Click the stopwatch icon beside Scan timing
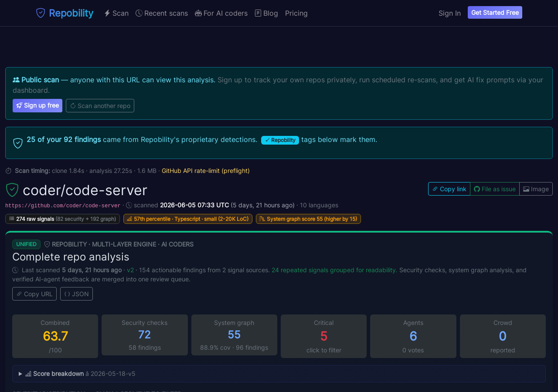Screen dimensions: 558x392 (x=8, y=171)
